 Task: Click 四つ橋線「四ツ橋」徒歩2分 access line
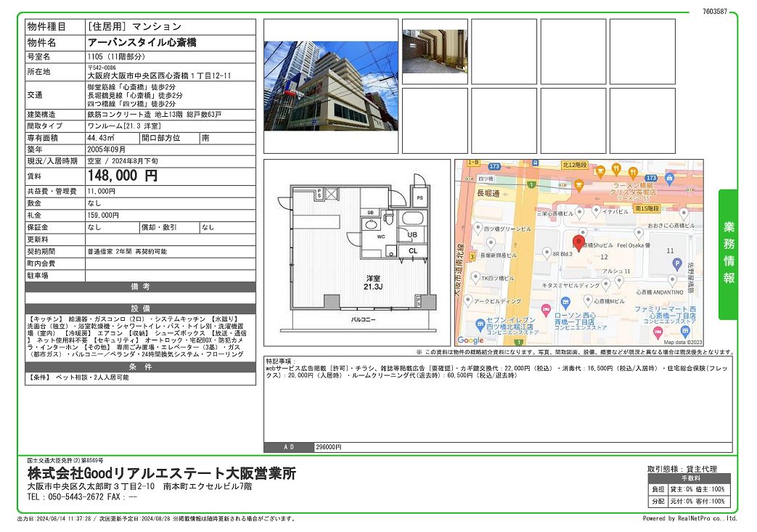click(131, 104)
